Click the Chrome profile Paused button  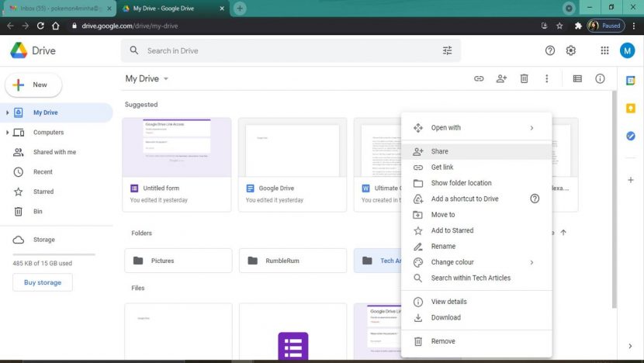(606, 26)
